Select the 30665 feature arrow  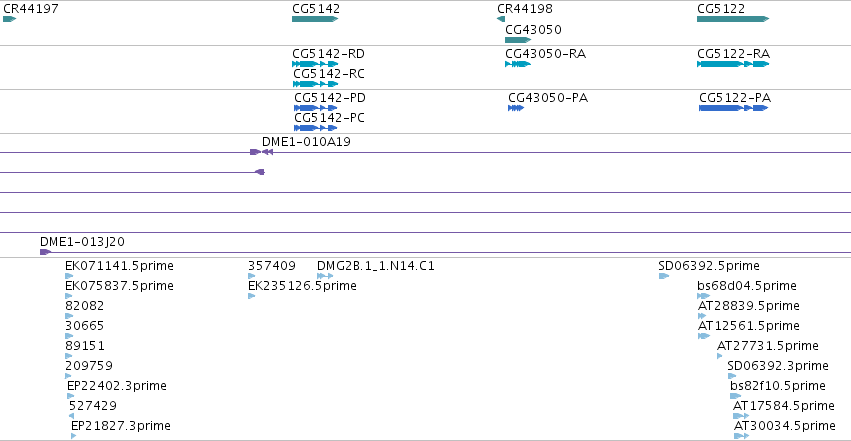[x=69, y=336]
